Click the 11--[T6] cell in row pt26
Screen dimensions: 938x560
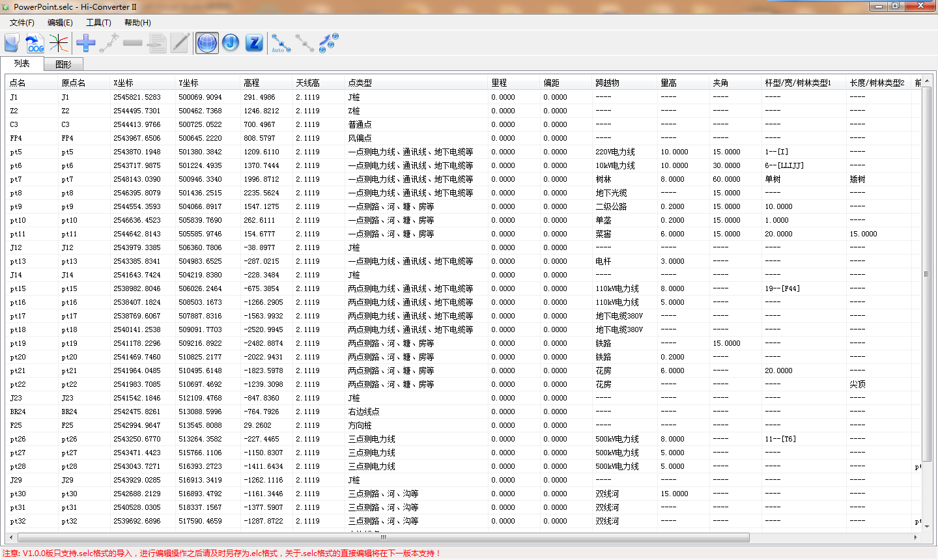[780, 439]
